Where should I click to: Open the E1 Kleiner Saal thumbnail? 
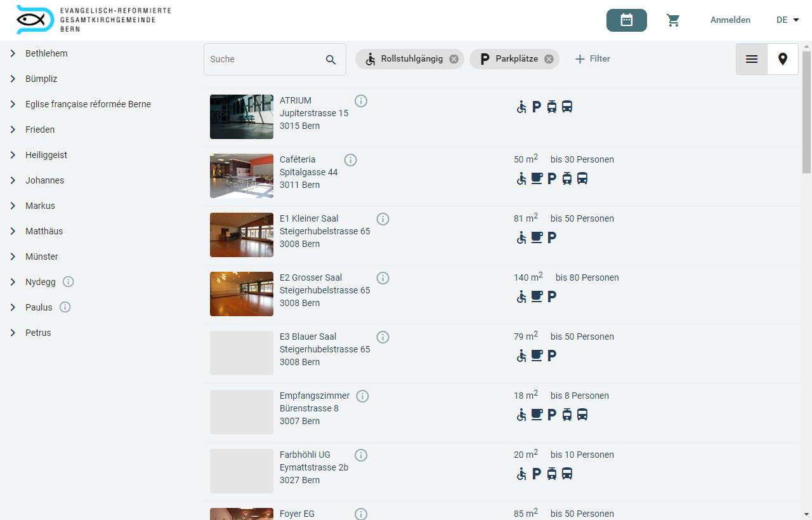pos(242,235)
